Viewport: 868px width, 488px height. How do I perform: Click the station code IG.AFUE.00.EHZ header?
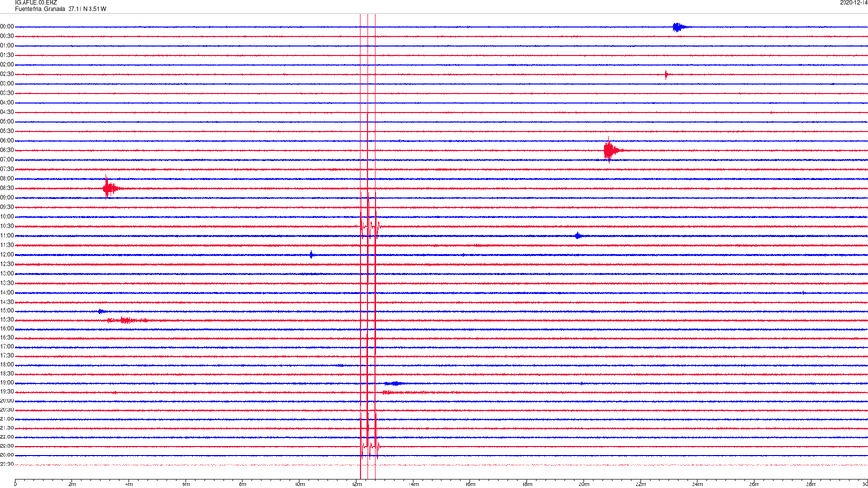pyautogui.click(x=36, y=2)
